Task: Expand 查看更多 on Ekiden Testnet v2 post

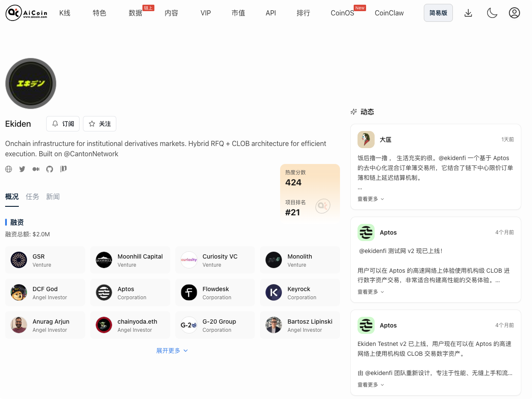Action: [371, 384]
